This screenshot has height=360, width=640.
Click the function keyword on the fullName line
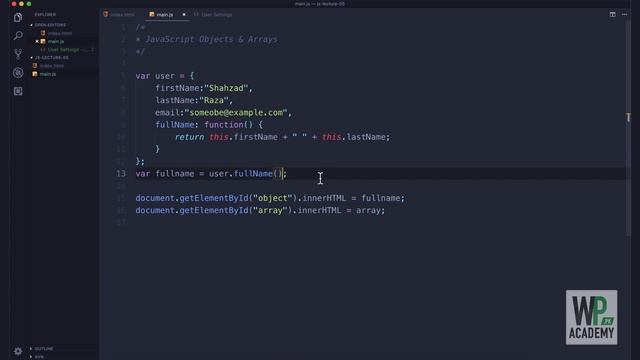click(224, 125)
